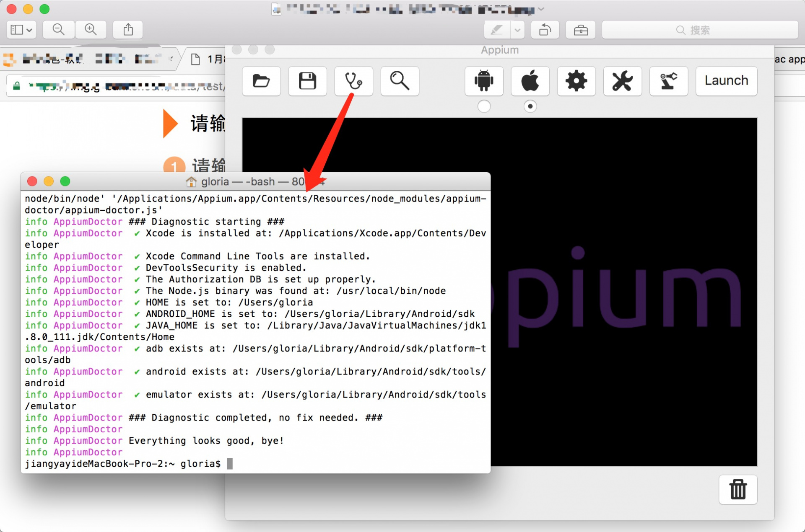Viewport: 805px width, 532px height.
Task: Click the Terminal title gloria home icon
Action: tap(191, 182)
